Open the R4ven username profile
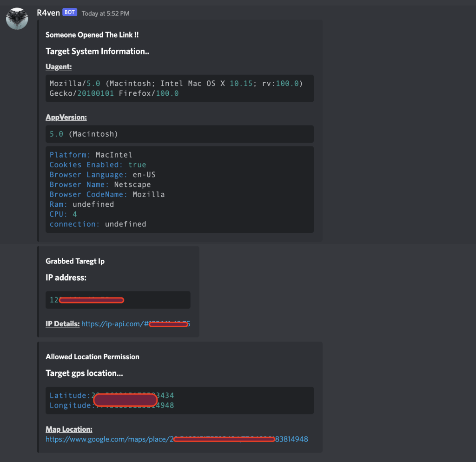The image size is (476, 462). coord(48,13)
